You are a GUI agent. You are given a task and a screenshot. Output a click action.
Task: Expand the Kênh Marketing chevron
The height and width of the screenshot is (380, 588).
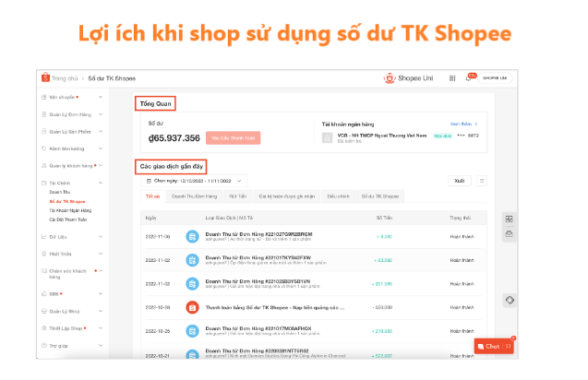click(x=101, y=148)
